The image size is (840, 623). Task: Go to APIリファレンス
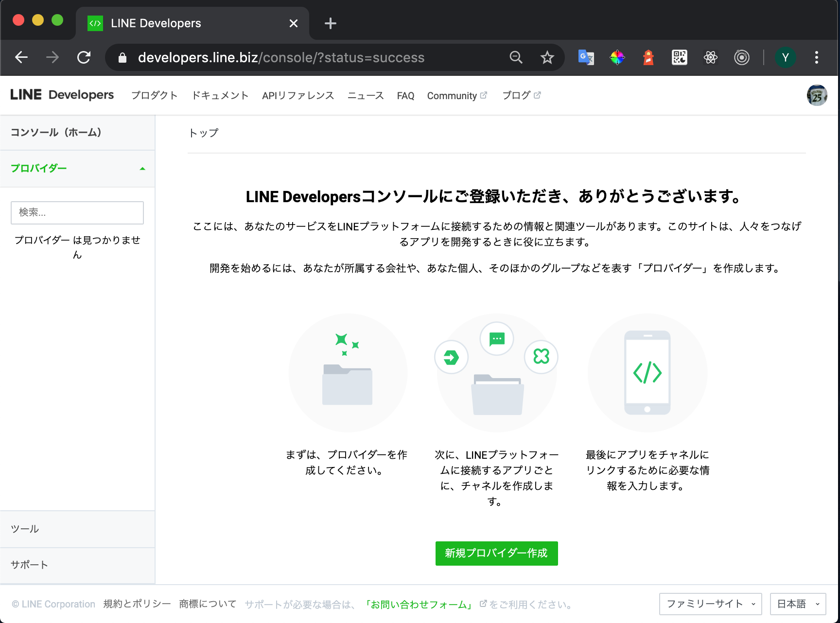click(x=298, y=96)
